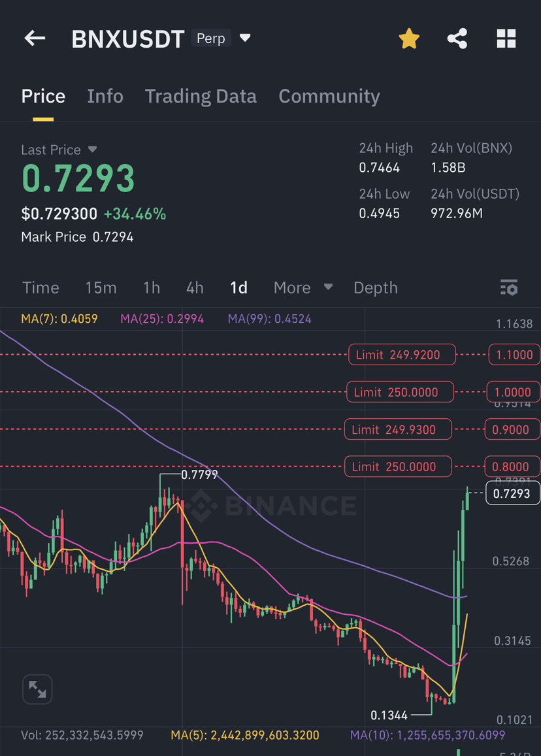Tap the Mark Price 0.7294 text
The width and height of the screenshot is (541, 756).
[x=77, y=237]
